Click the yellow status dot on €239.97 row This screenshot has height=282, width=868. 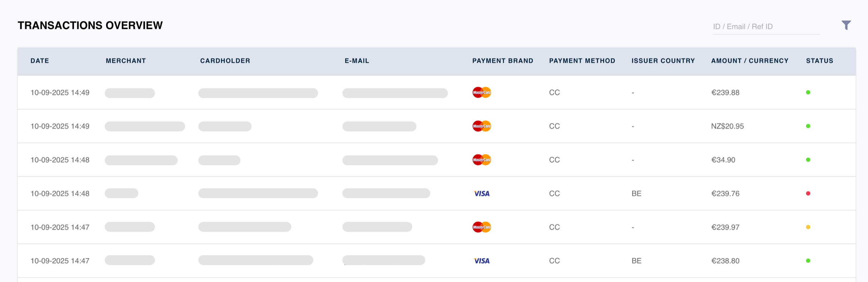(808, 227)
